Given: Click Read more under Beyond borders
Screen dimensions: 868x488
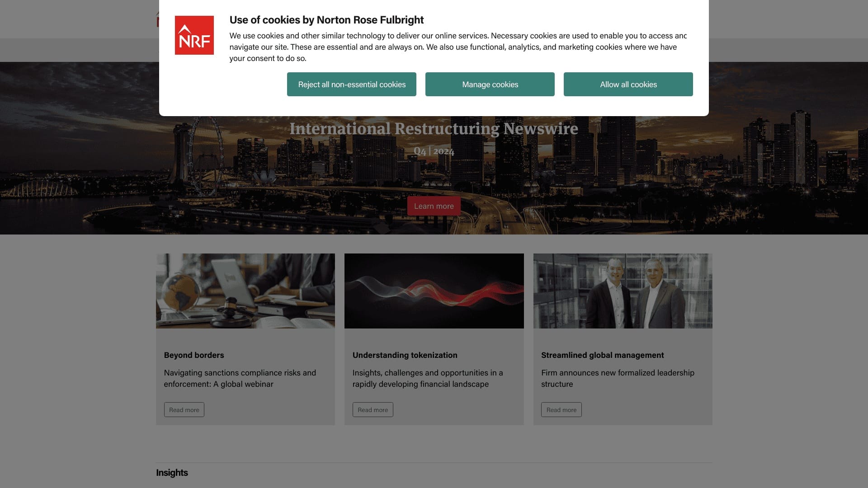Looking at the screenshot, I should tap(184, 409).
